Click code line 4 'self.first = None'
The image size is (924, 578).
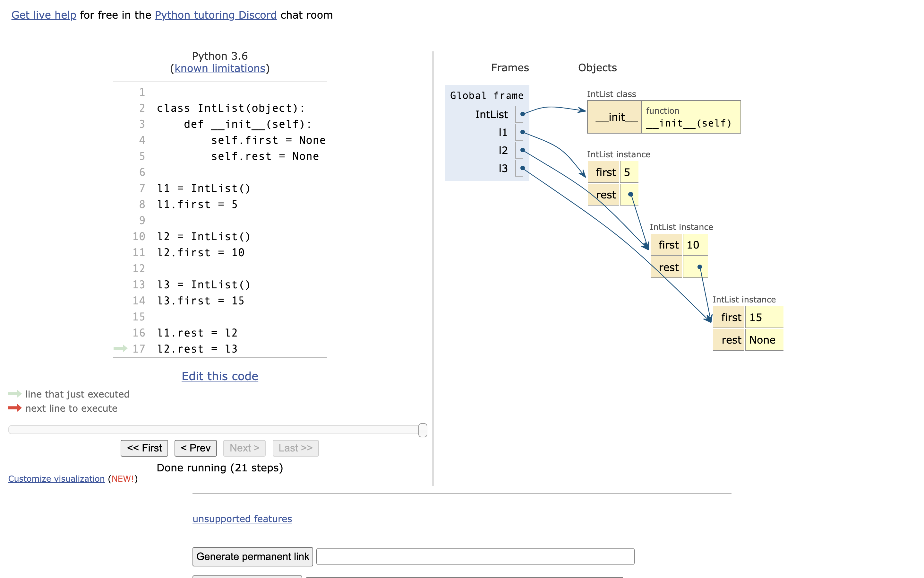(269, 140)
